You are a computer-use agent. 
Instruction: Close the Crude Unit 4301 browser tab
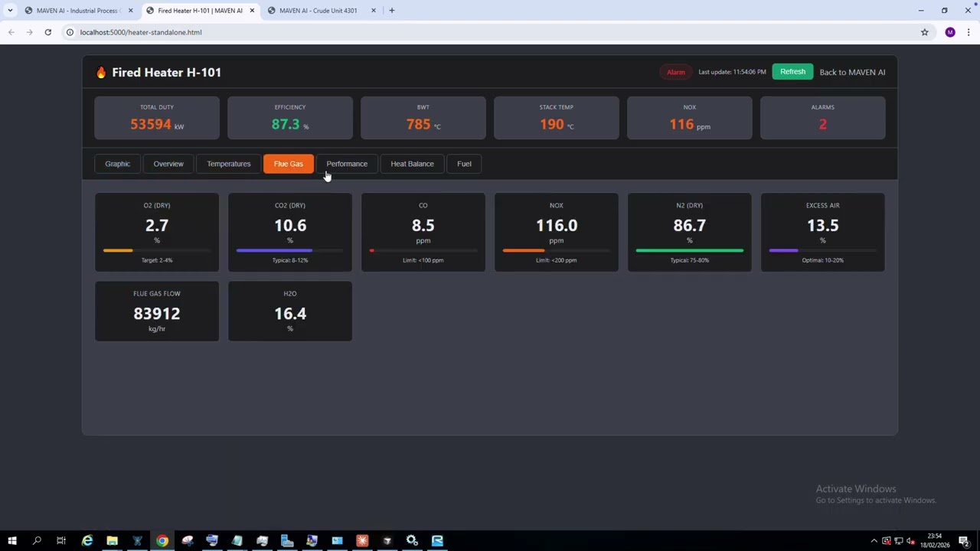(374, 11)
